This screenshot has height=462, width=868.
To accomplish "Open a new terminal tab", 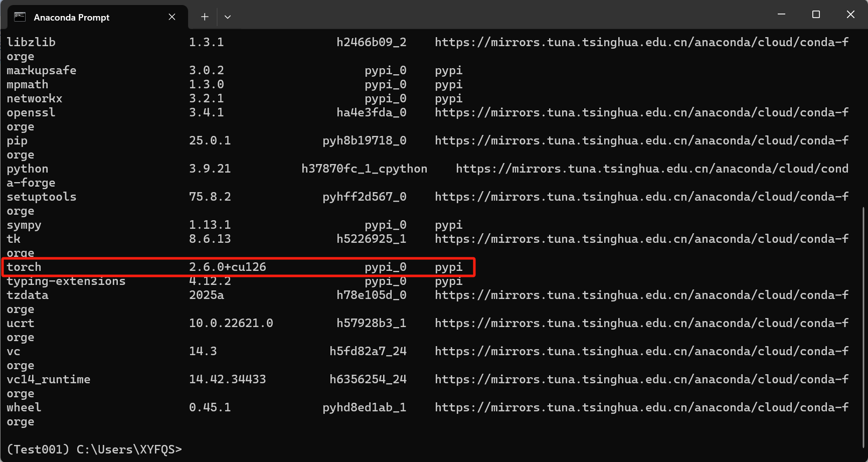I will 205,17.
